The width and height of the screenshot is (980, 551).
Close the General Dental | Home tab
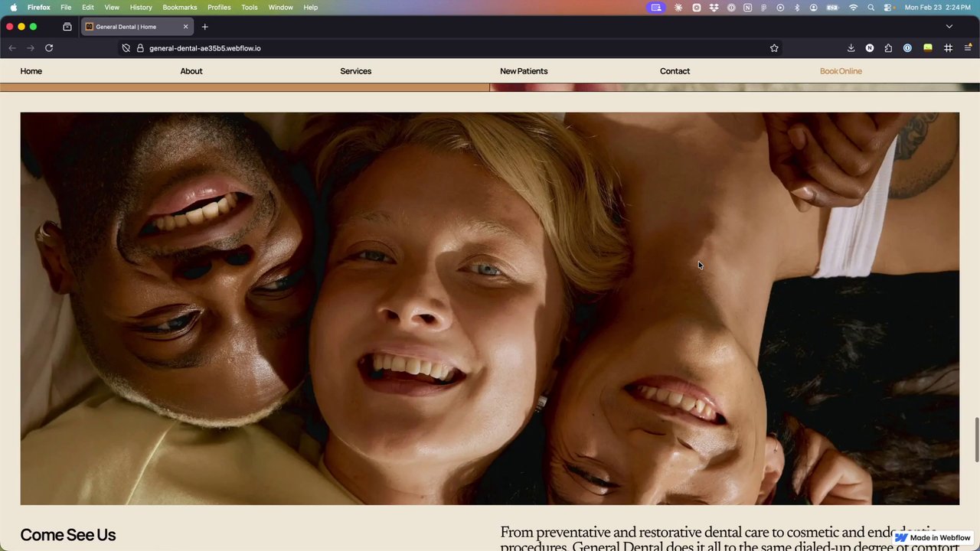click(185, 27)
